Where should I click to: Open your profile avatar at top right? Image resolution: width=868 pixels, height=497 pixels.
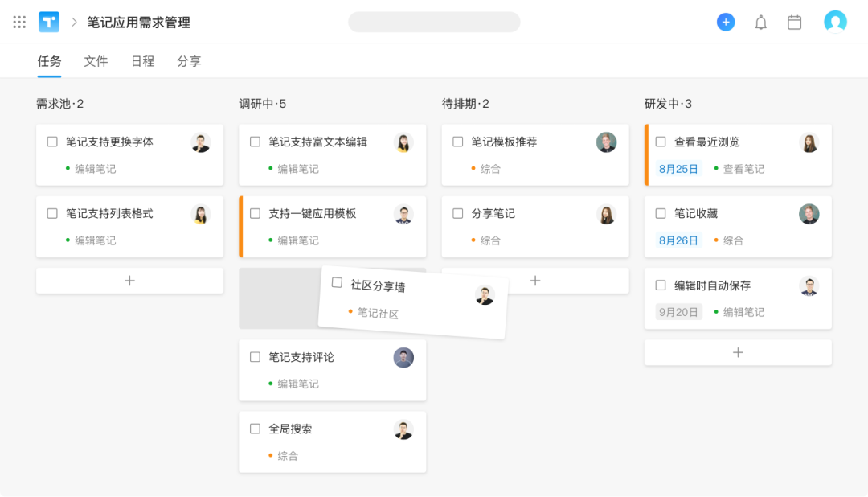[x=835, y=22]
